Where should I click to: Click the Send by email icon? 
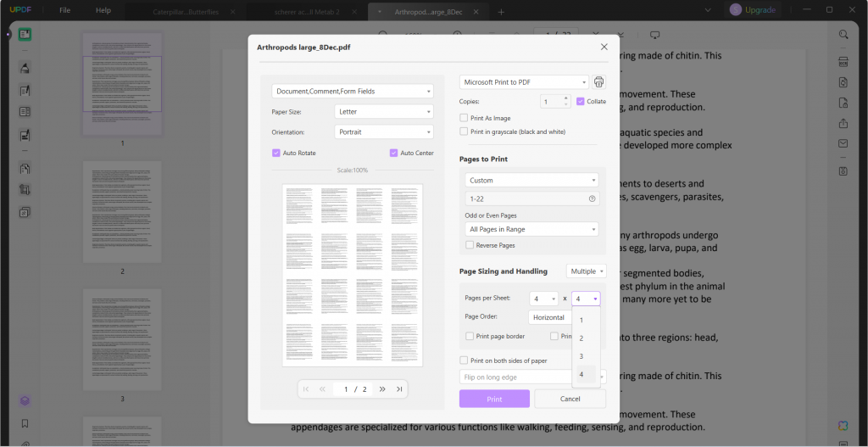point(843,143)
